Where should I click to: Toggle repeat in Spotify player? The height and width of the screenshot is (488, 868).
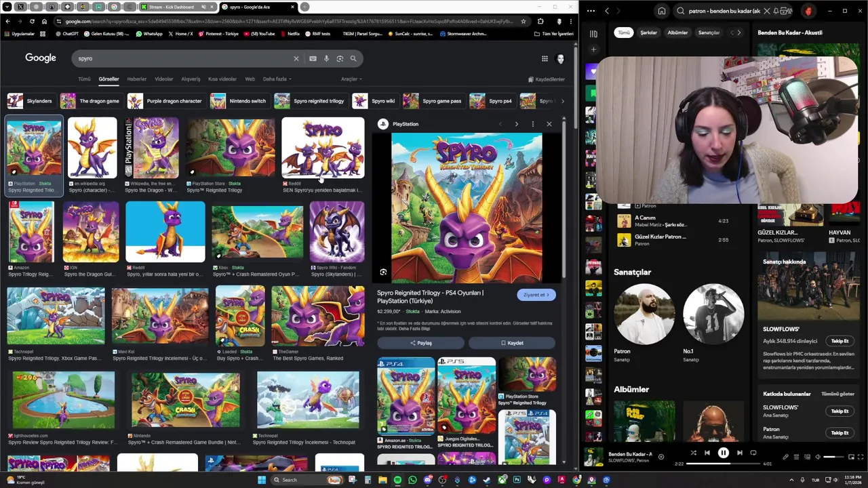[753, 453]
